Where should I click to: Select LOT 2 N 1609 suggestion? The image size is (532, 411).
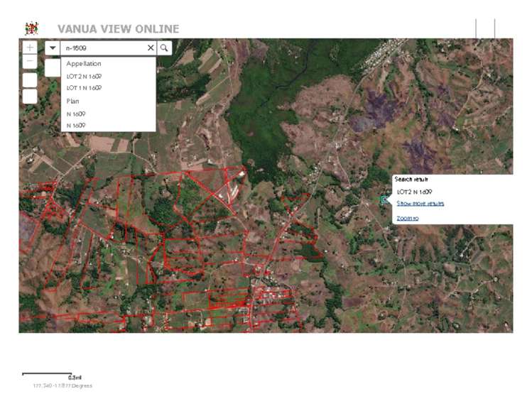pyautogui.click(x=84, y=76)
